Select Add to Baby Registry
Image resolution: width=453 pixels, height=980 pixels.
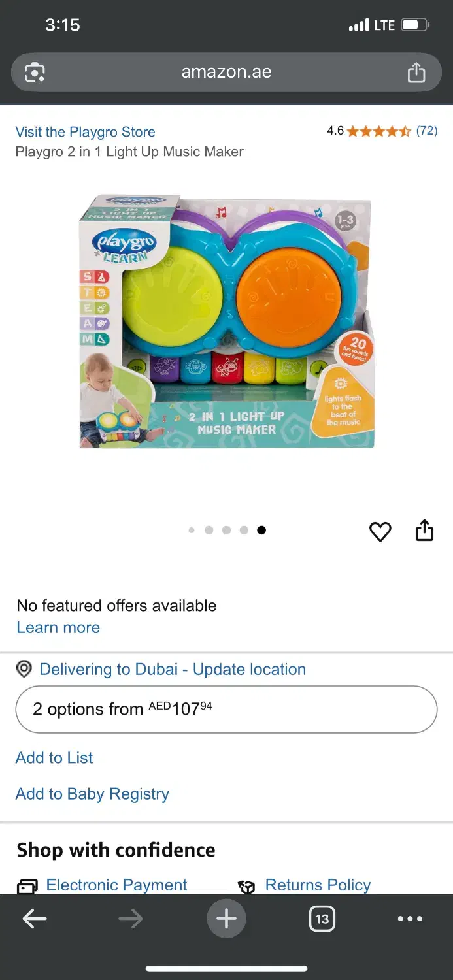click(92, 794)
